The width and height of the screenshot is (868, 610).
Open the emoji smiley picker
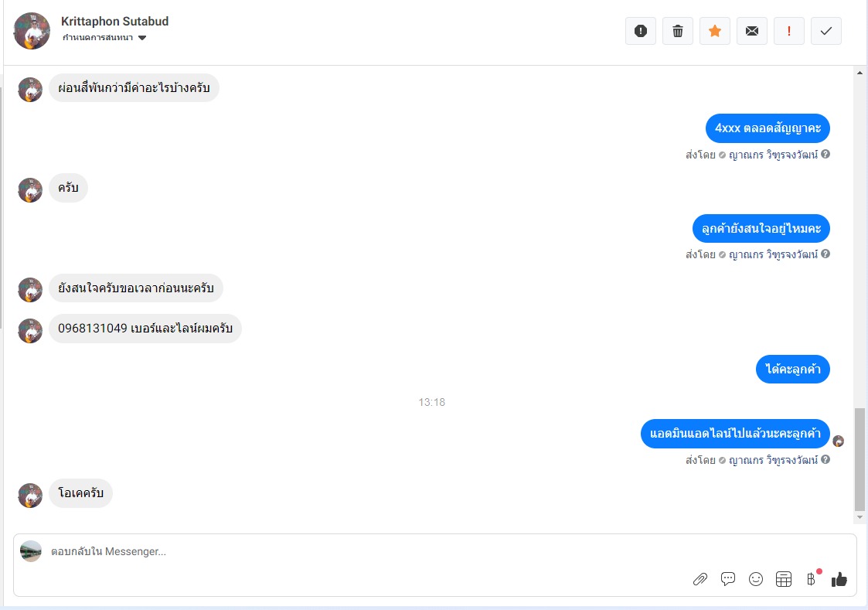pyautogui.click(x=756, y=579)
